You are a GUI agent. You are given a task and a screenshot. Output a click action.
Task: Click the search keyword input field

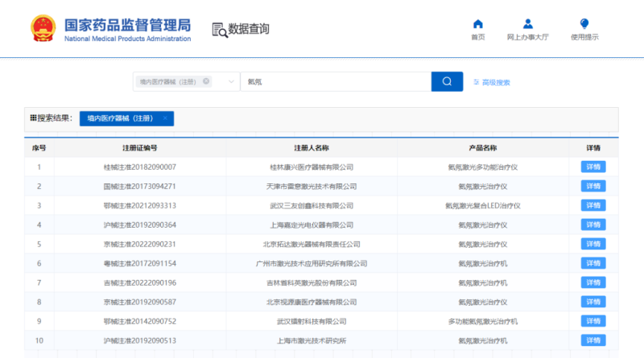click(x=334, y=82)
